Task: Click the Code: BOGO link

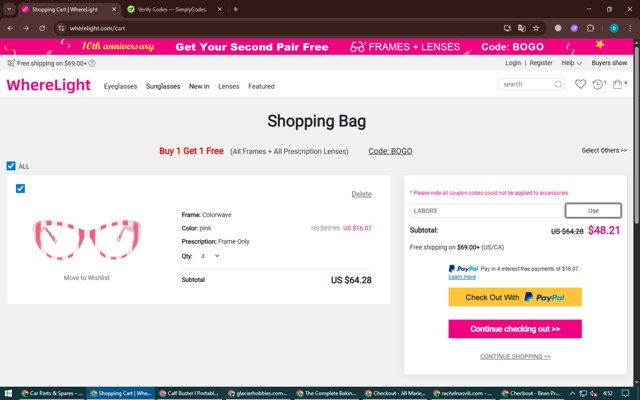Action: tap(390, 151)
